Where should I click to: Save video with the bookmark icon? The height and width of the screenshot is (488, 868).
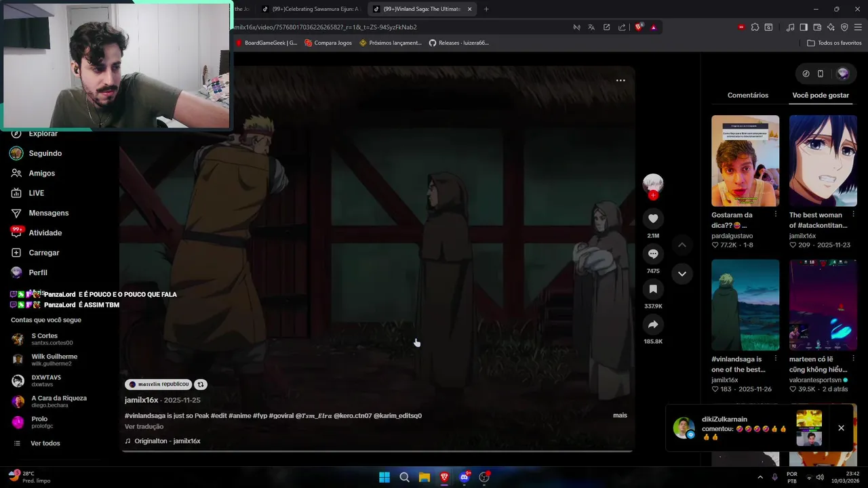click(653, 289)
